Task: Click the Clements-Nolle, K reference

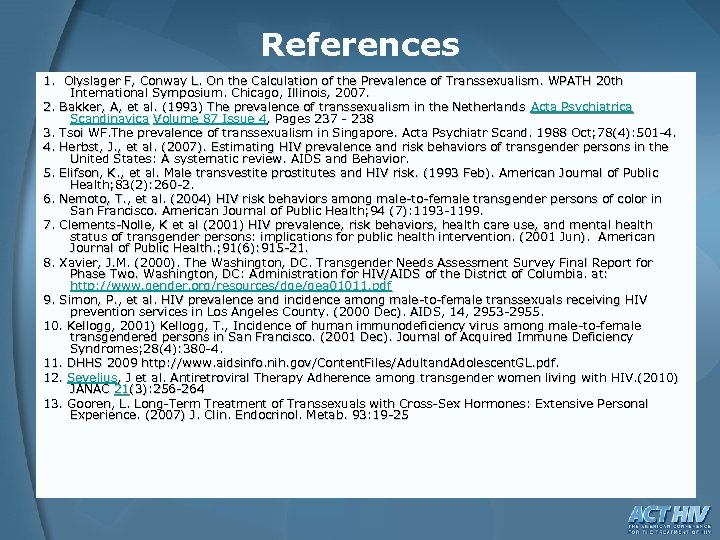Action: pyautogui.click(x=349, y=236)
